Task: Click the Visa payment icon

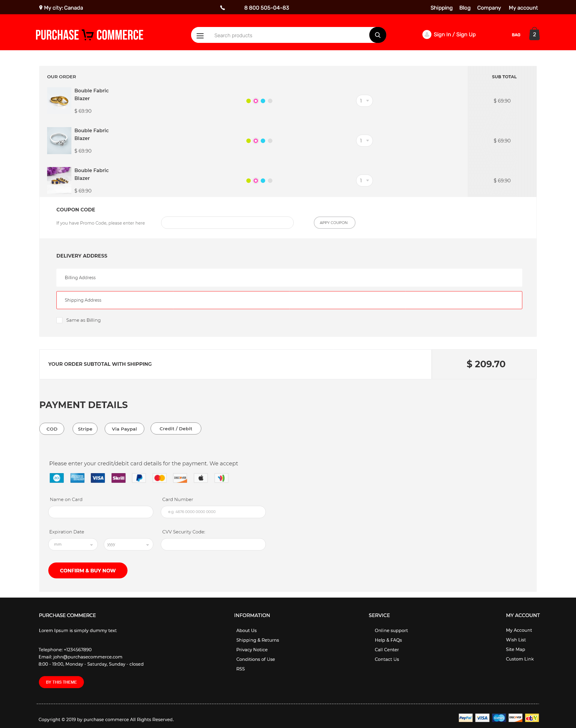Action: click(97, 477)
